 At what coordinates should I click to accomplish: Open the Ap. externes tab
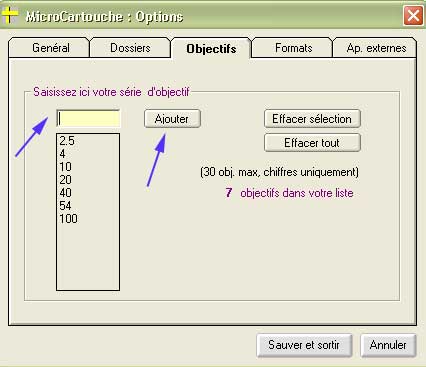(375, 48)
